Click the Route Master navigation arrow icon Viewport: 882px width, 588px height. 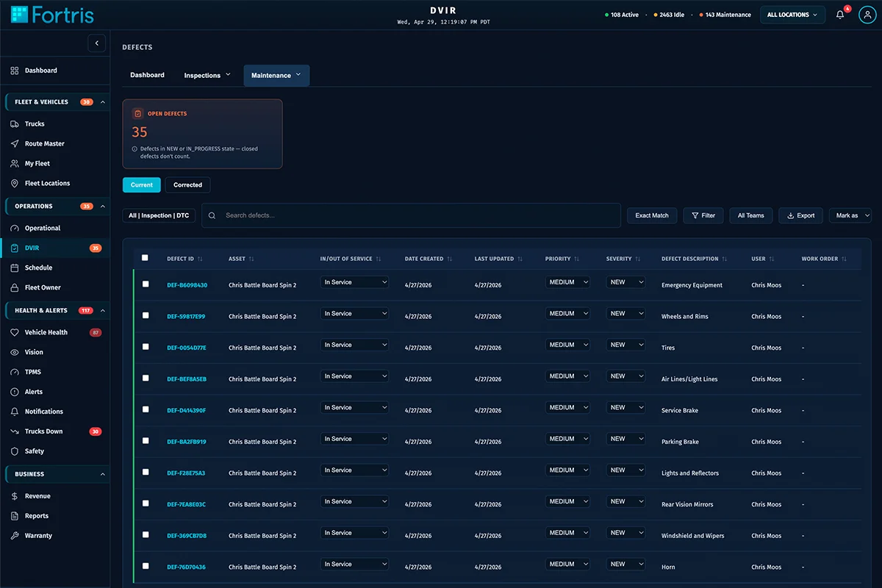(x=15, y=144)
